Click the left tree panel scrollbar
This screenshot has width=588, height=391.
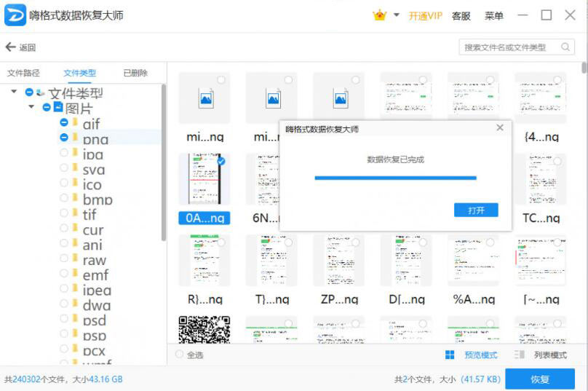164,162
